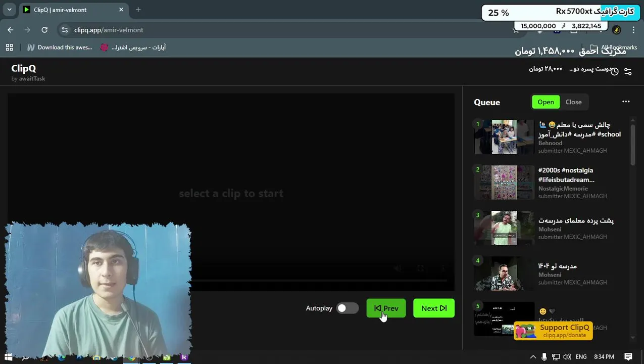644x364 pixels.
Task: Open All Bookmarks folder
Action: [613, 47]
